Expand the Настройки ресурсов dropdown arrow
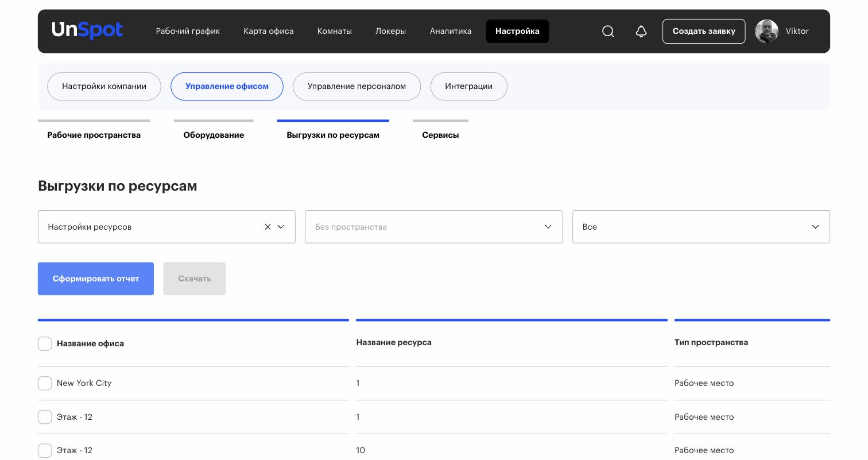Image resolution: width=868 pixels, height=460 pixels. (281, 227)
